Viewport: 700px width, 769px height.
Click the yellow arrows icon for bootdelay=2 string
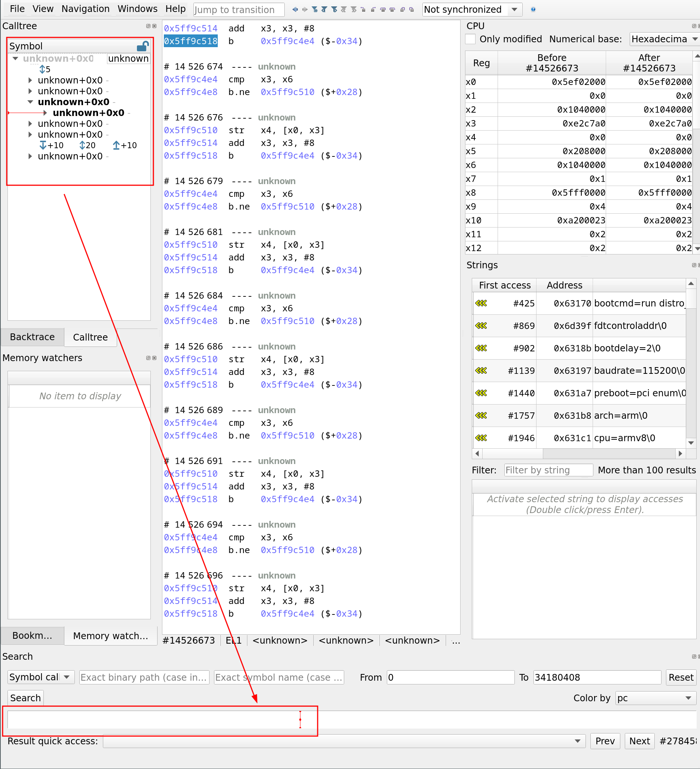click(x=481, y=348)
